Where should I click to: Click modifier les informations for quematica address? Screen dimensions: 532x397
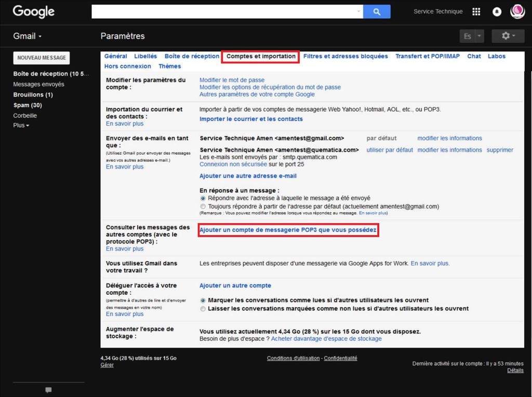tap(449, 150)
